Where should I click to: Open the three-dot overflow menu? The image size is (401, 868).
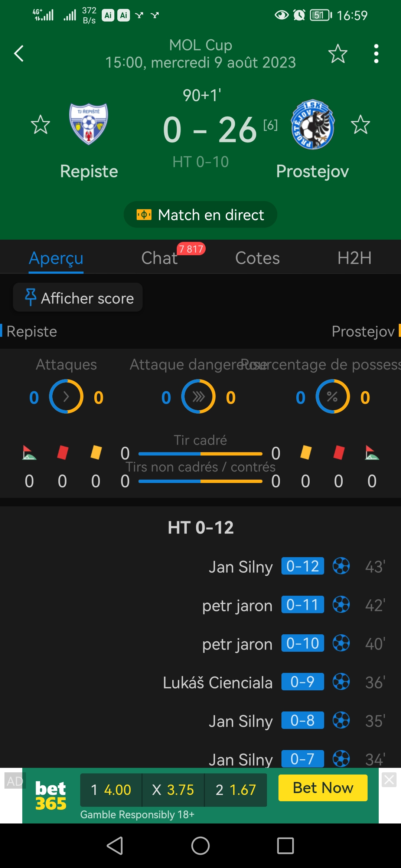376,53
